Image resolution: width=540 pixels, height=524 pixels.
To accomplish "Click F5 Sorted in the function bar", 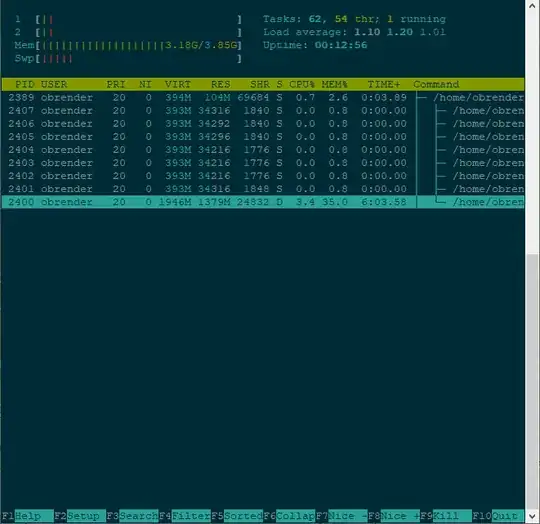I will tap(237, 516).
